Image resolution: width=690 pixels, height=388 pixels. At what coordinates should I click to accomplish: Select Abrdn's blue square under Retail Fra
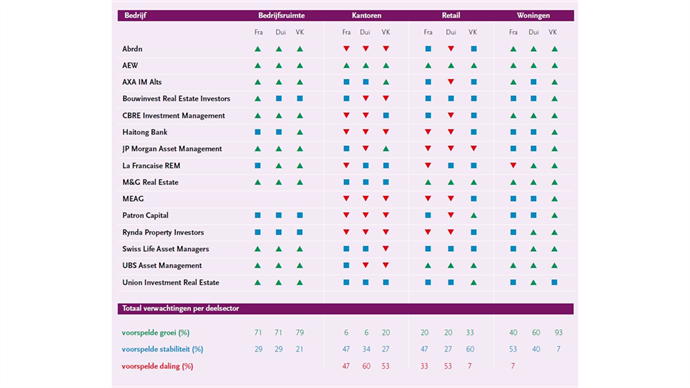click(x=428, y=49)
